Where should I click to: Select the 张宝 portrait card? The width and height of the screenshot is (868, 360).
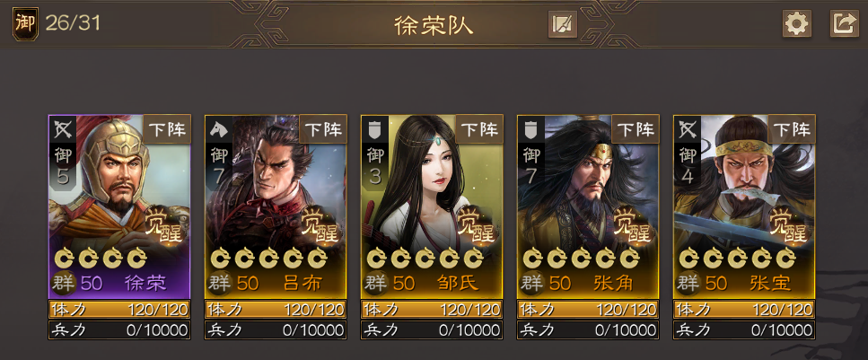pos(744,206)
